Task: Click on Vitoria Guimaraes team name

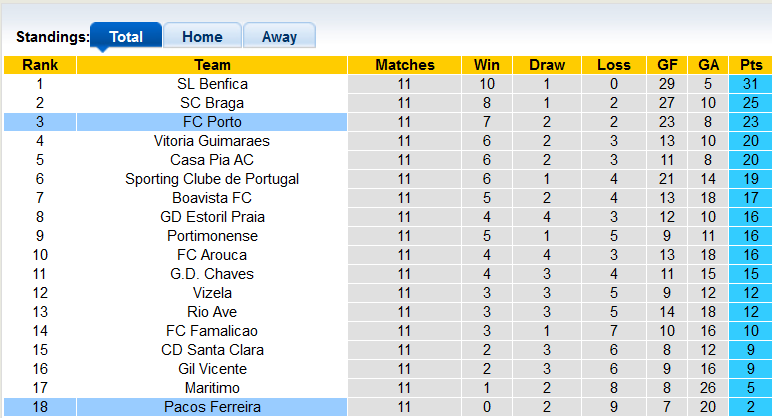Action: pos(212,141)
